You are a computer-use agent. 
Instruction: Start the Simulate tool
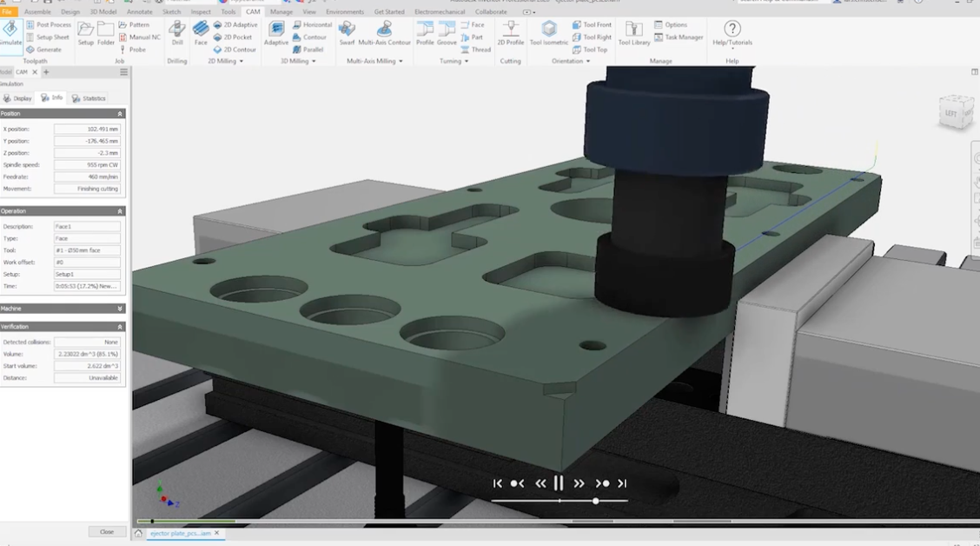(10, 32)
